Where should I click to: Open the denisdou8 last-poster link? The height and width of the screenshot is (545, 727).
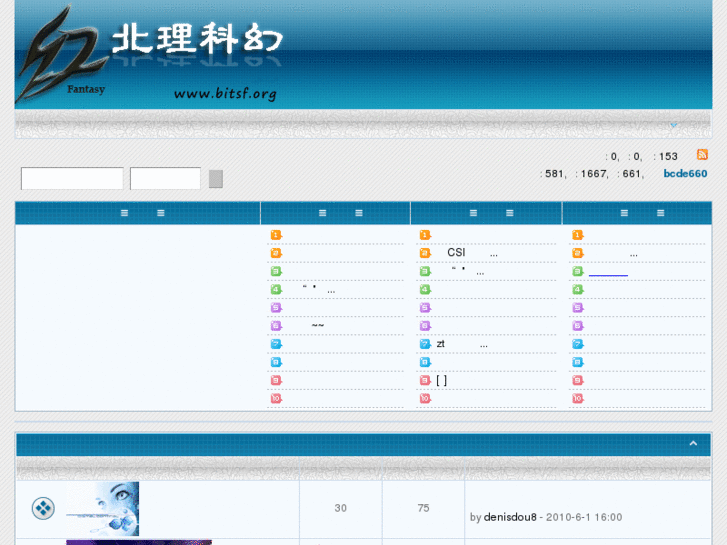pyautogui.click(x=510, y=517)
